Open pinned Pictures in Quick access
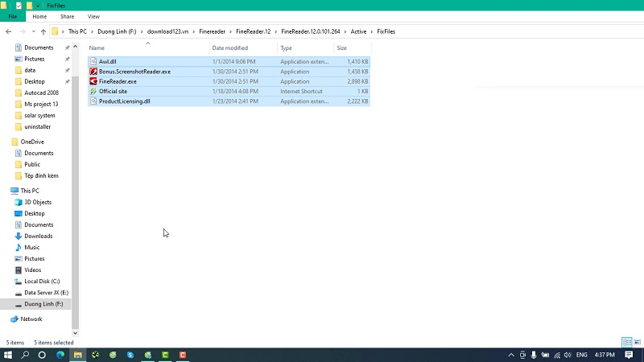The width and height of the screenshot is (644, 362). click(x=34, y=59)
